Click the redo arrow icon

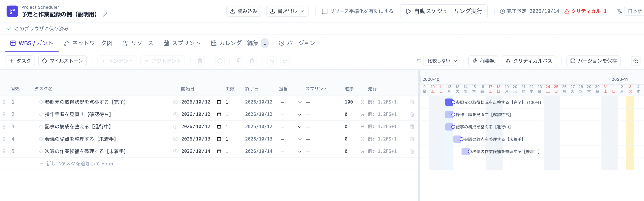coord(285,61)
